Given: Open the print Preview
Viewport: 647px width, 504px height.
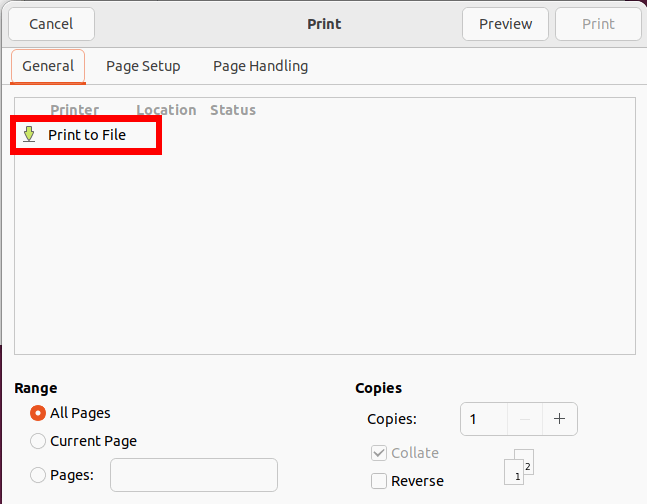Looking at the screenshot, I should (x=505, y=24).
